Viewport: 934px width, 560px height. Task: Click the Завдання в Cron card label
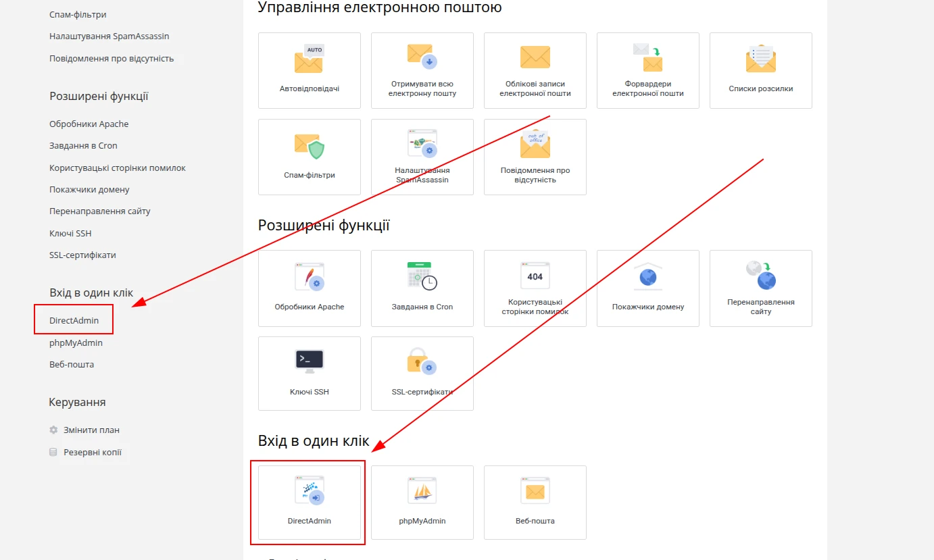[422, 307]
